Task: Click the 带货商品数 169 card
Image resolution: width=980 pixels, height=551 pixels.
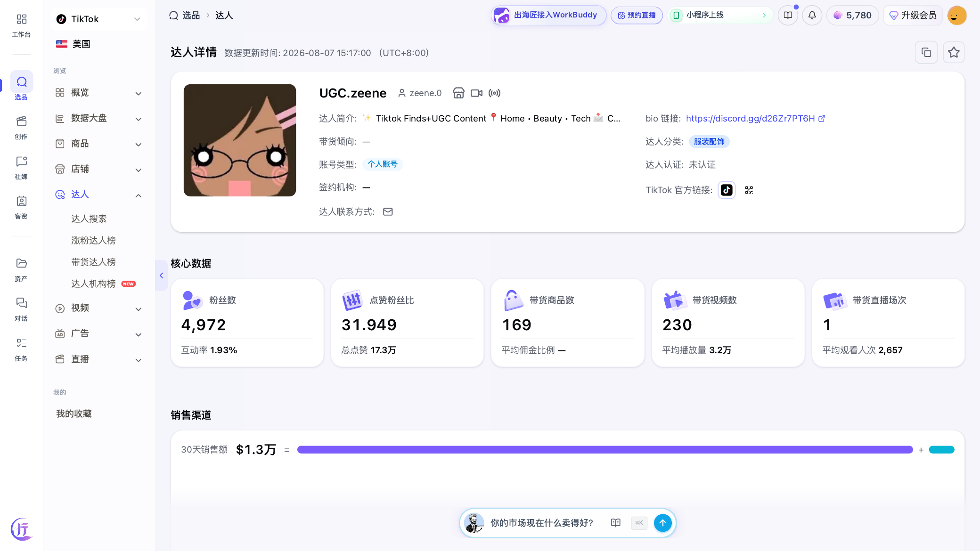Action: click(x=567, y=323)
